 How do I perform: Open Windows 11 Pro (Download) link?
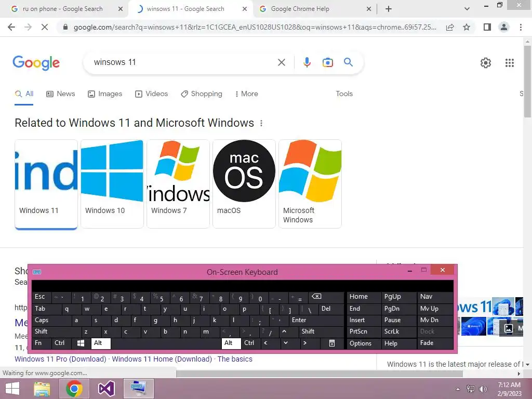click(x=60, y=360)
